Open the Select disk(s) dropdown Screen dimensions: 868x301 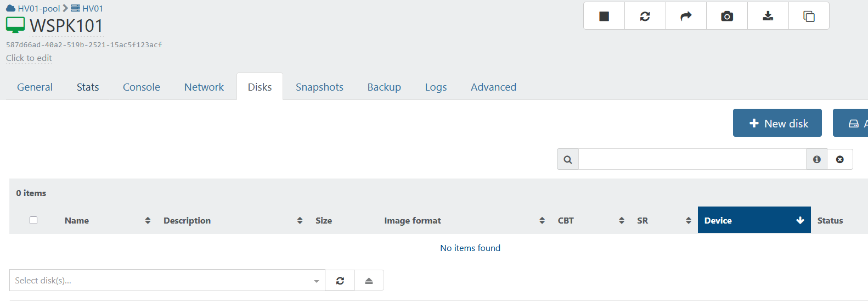pyautogui.click(x=167, y=281)
